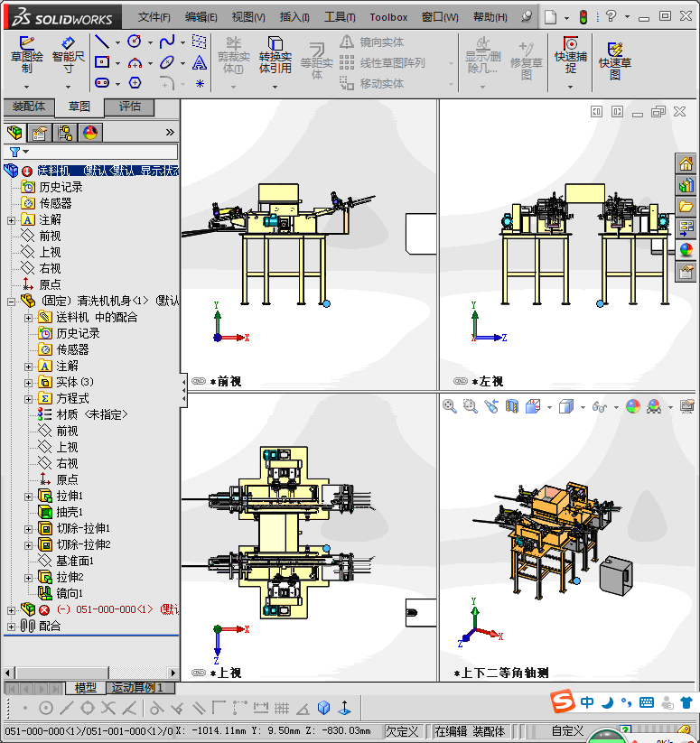Open the Display Style dropdown arrow
Image resolution: width=700 pixels, height=743 pixels.
583,407
